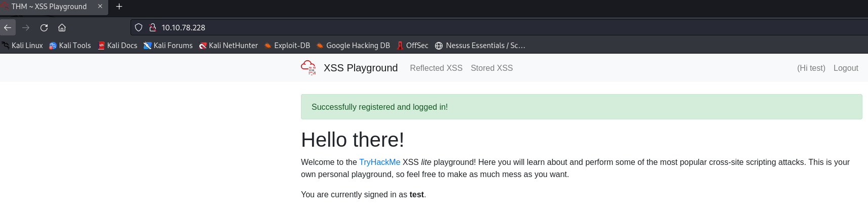Go to the browser home icon
Viewport: 868px width, 215px height.
pyautogui.click(x=62, y=27)
